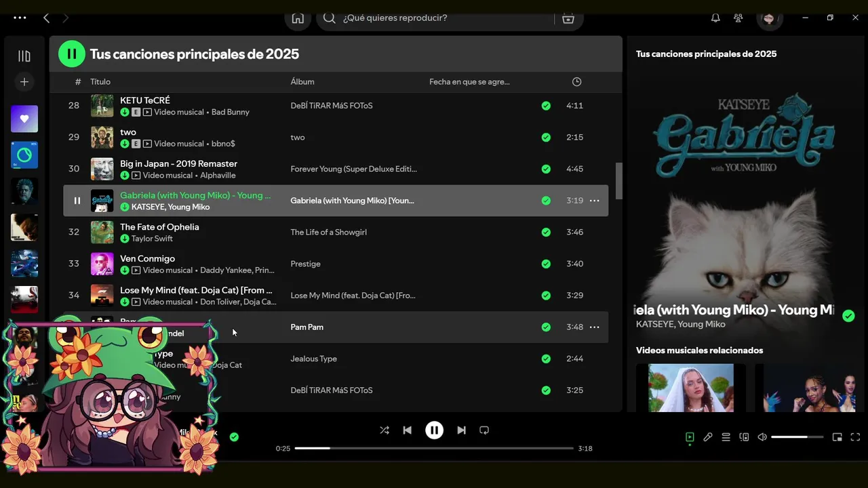Screen dimensions: 868x488
Task: Toggle shuffle in the player bar
Action: tap(384, 430)
